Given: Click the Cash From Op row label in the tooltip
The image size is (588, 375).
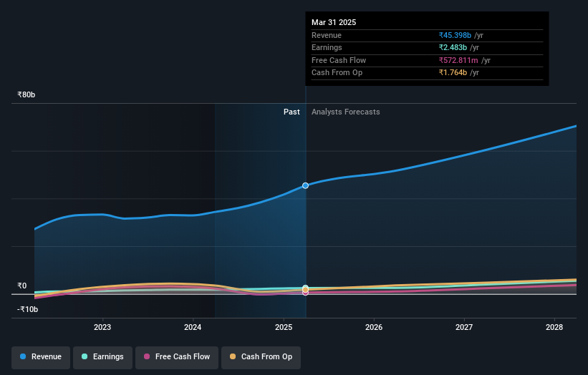Looking at the screenshot, I should click(337, 73).
